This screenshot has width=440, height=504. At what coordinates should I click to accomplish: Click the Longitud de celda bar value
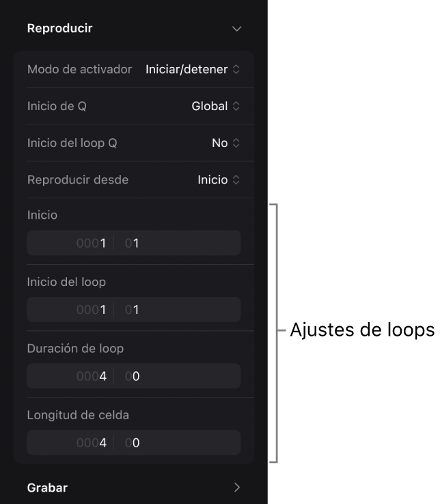[x=92, y=442]
